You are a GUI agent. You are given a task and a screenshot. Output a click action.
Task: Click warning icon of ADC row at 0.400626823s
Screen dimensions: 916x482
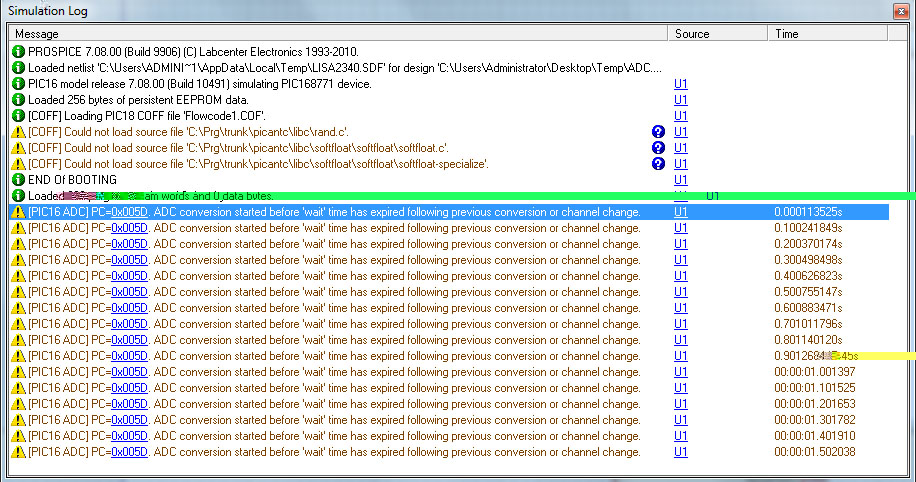18,276
